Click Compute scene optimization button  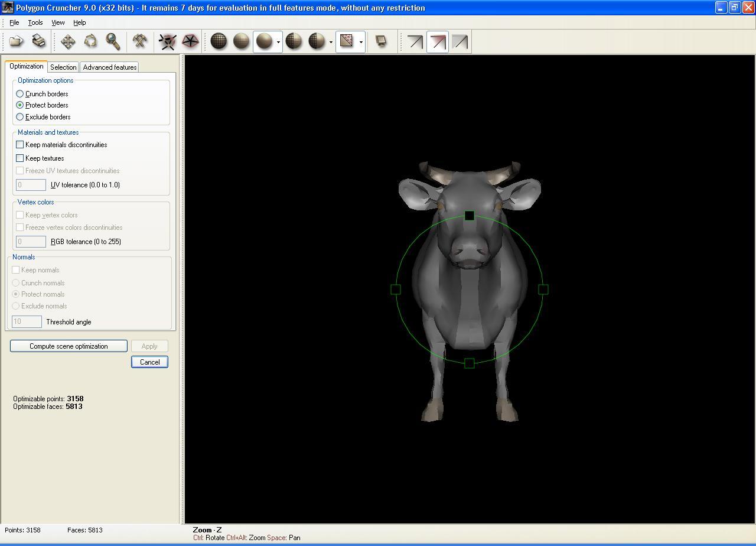coord(69,346)
